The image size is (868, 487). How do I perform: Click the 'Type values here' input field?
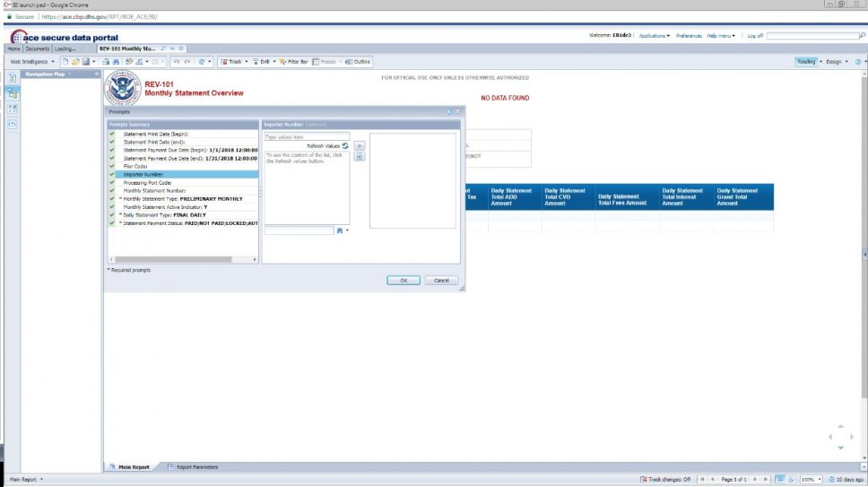tap(307, 136)
